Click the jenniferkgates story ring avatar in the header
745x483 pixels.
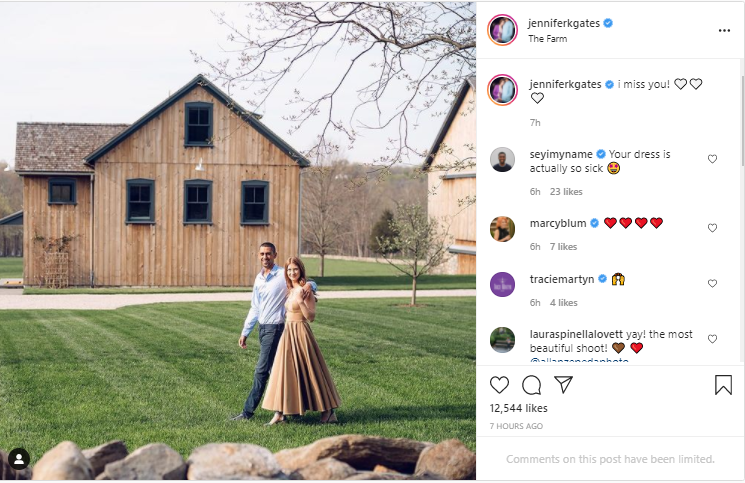click(502, 30)
